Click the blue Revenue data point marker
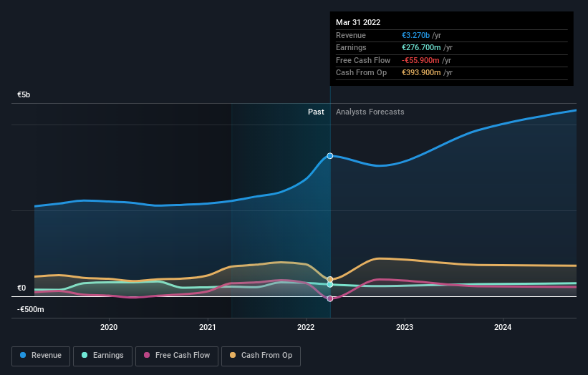The image size is (588, 375). (x=330, y=156)
